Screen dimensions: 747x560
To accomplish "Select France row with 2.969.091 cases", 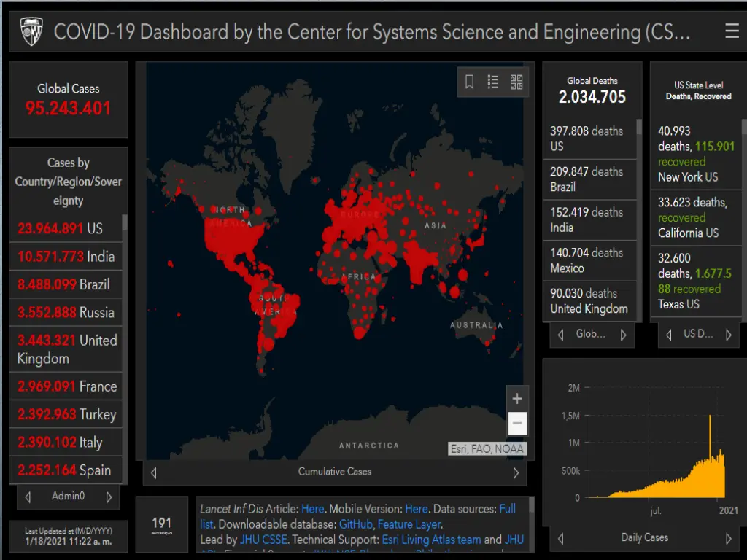I will coord(66,386).
